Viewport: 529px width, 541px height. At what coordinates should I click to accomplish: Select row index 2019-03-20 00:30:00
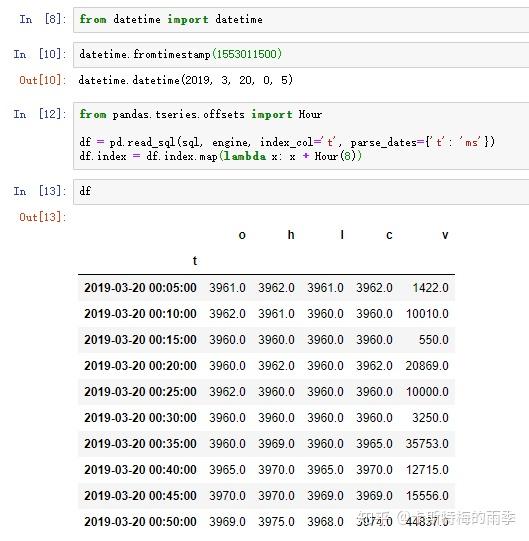(140, 418)
